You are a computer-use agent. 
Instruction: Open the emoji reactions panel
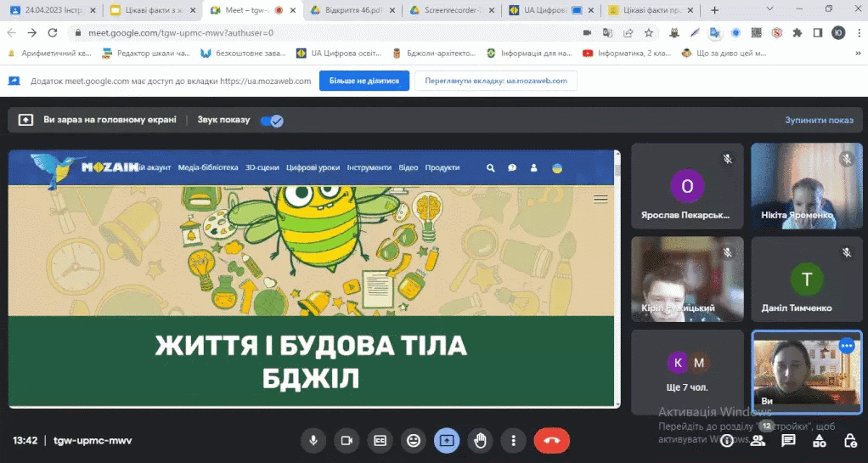pyautogui.click(x=414, y=440)
